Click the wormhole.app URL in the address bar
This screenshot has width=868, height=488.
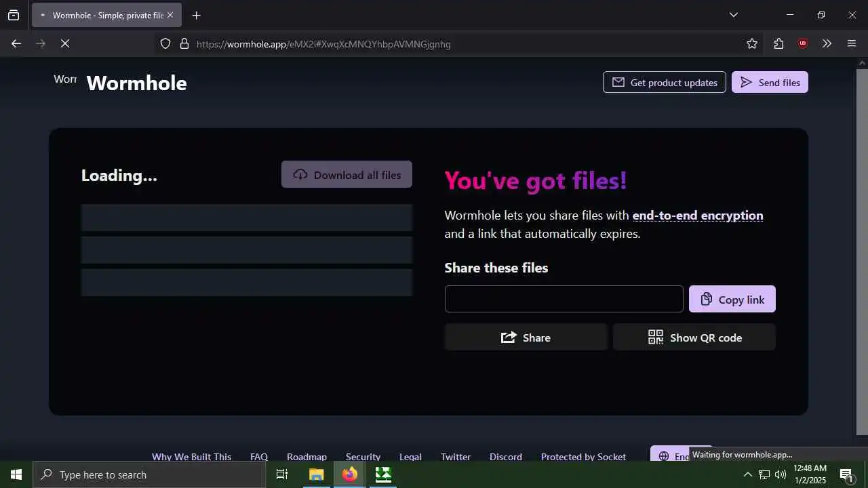click(x=323, y=44)
